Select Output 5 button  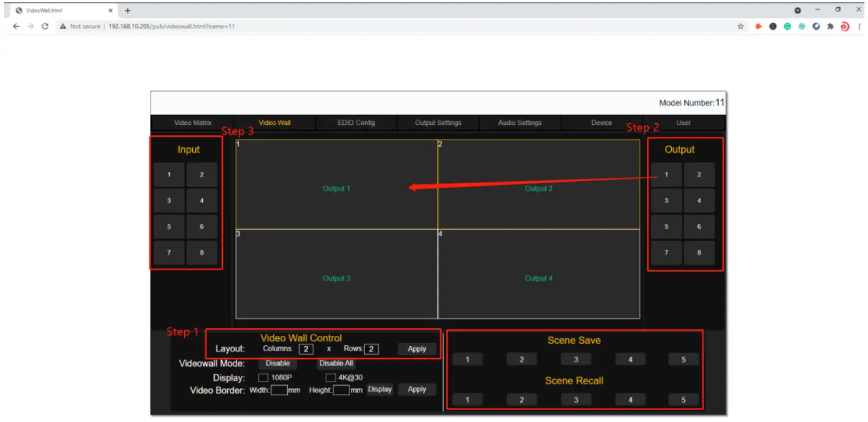(x=666, y=227)
